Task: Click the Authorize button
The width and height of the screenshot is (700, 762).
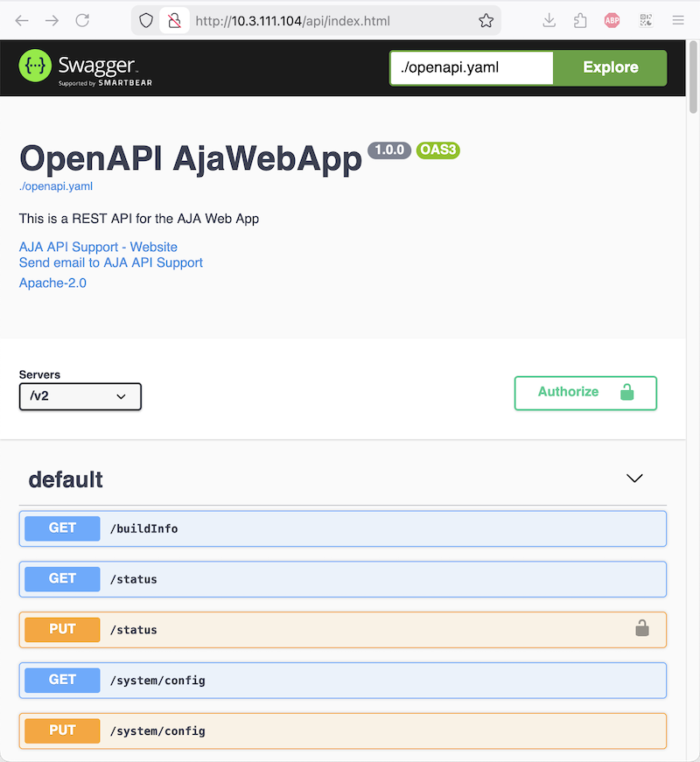Action: coord(584,392)
